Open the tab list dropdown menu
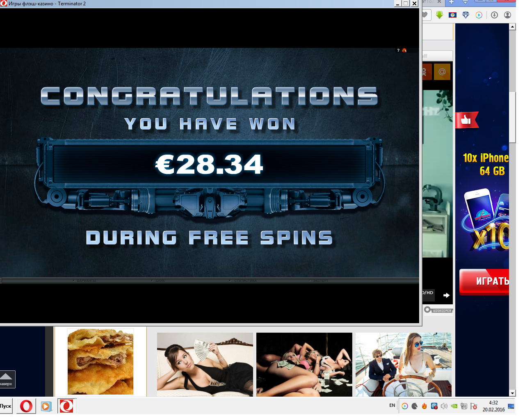 click(x=465, y=2)
